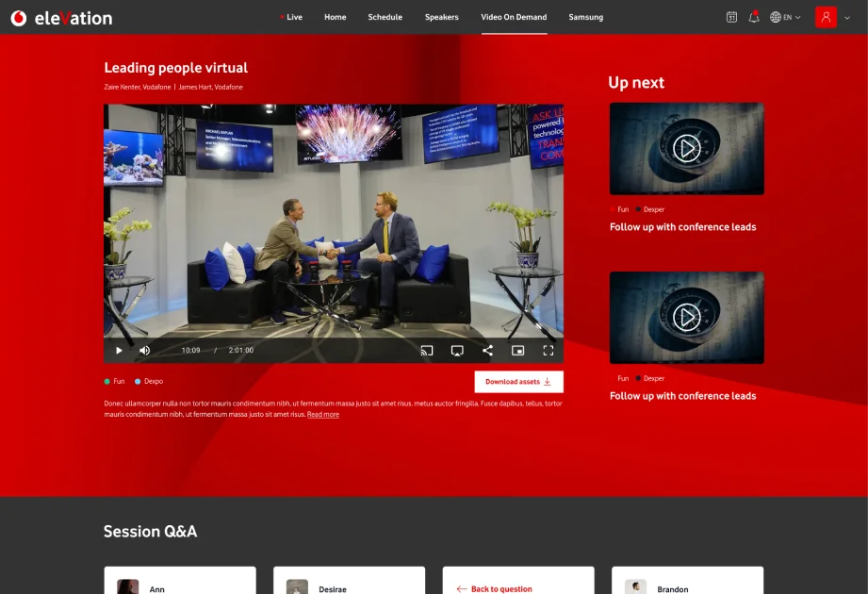868x594 pixels.
Task: Click the back arrow beside Back to question
Action: (x=461, y=589)
